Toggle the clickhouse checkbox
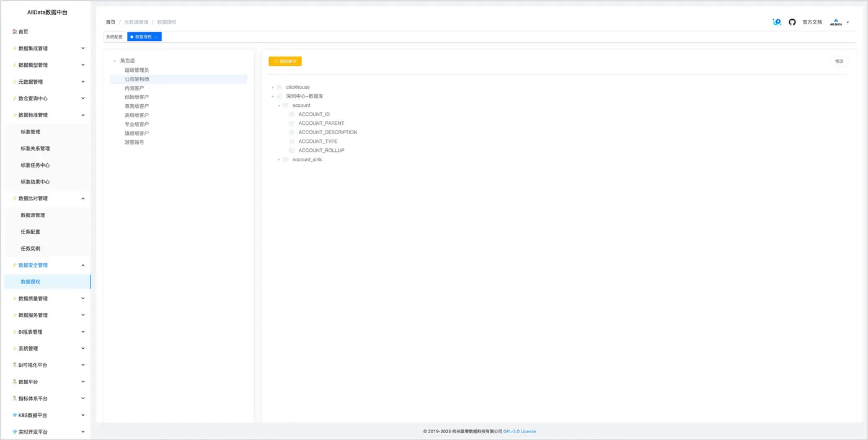868x440 pixels. tap(280, 88)
